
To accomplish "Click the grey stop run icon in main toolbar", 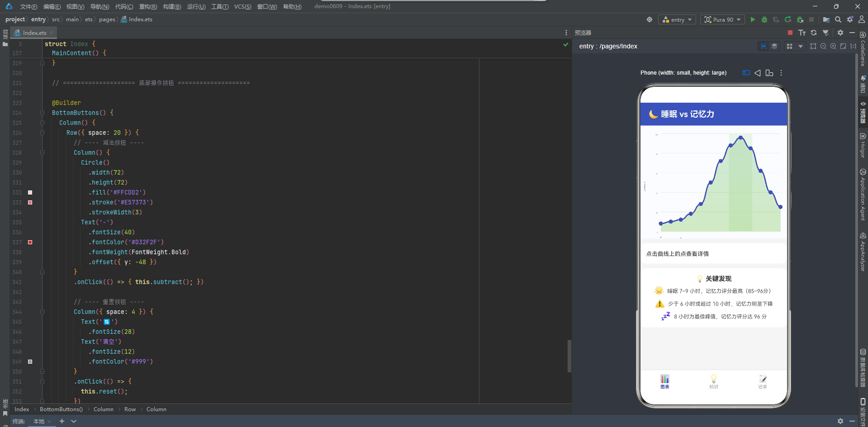I will point(811,19).
